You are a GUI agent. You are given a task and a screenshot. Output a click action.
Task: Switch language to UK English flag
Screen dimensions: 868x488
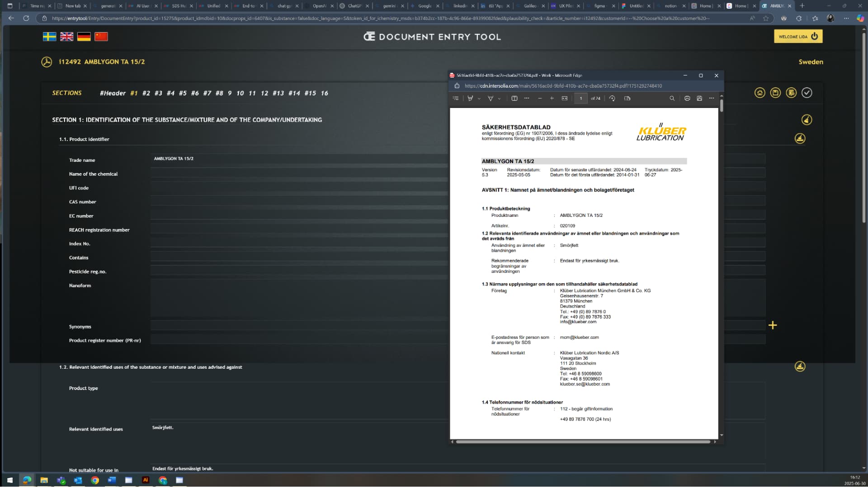(x=66, y=37)
